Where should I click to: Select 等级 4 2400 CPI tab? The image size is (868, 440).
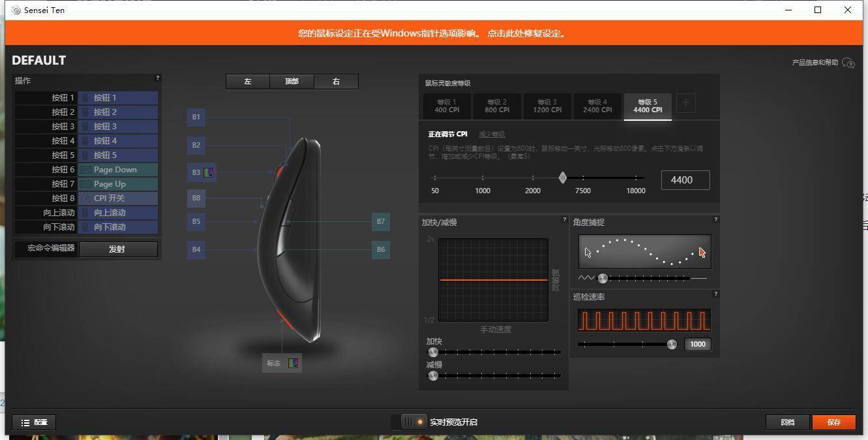(597, 106)
